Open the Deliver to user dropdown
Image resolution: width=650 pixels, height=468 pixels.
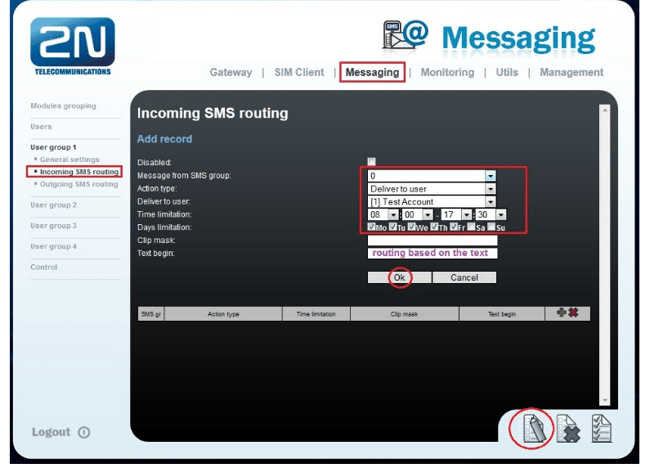tap(432, 202)
